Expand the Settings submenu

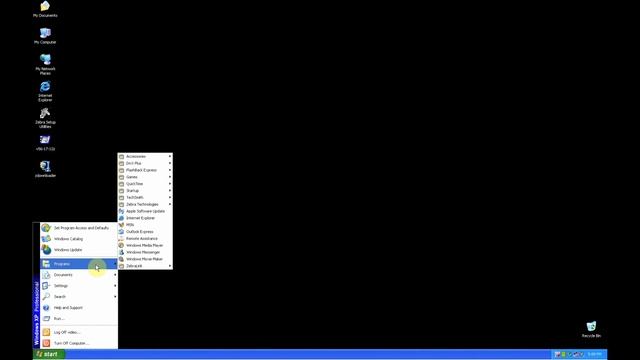click(x=79, y=286)
